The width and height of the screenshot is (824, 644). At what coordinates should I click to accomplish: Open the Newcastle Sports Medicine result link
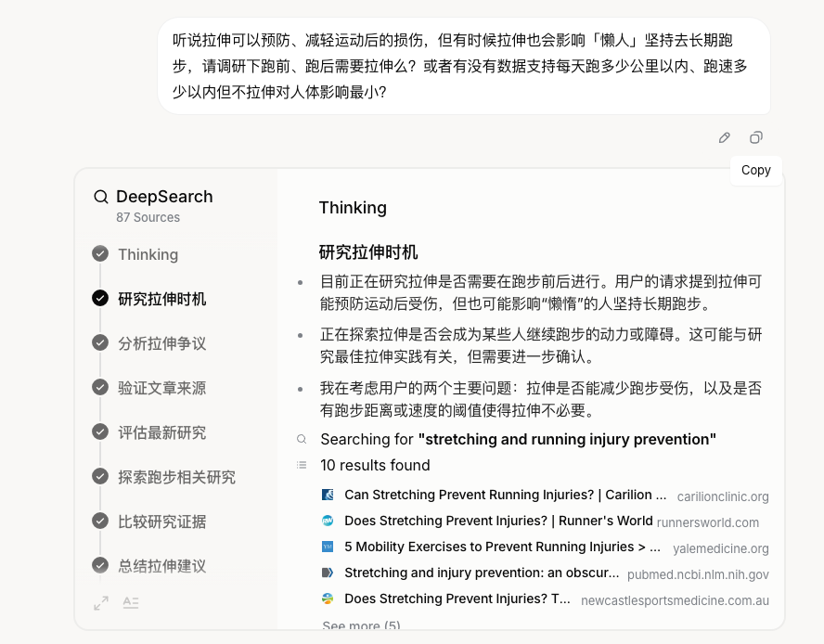click(457, 599)
